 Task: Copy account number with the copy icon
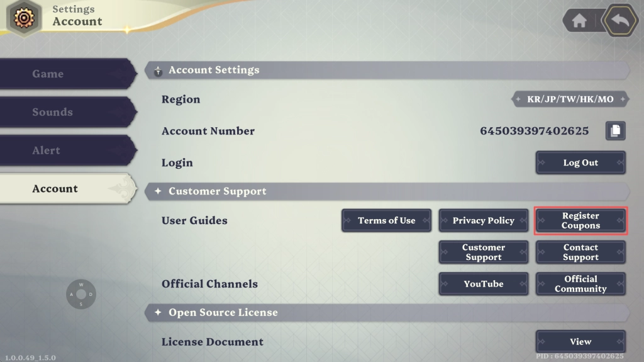(x=615, y=131)
